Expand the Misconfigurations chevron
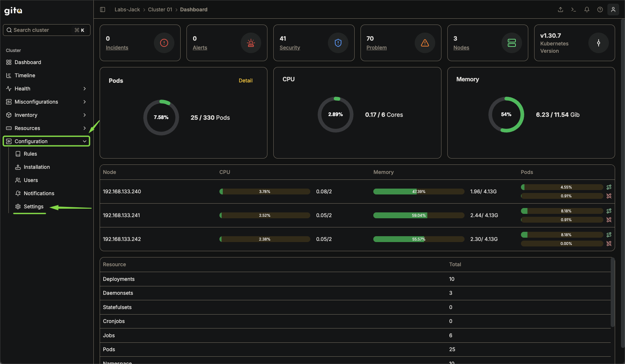Image resolution: width=625 pixels, height=364 pixels. click(85, 102)
